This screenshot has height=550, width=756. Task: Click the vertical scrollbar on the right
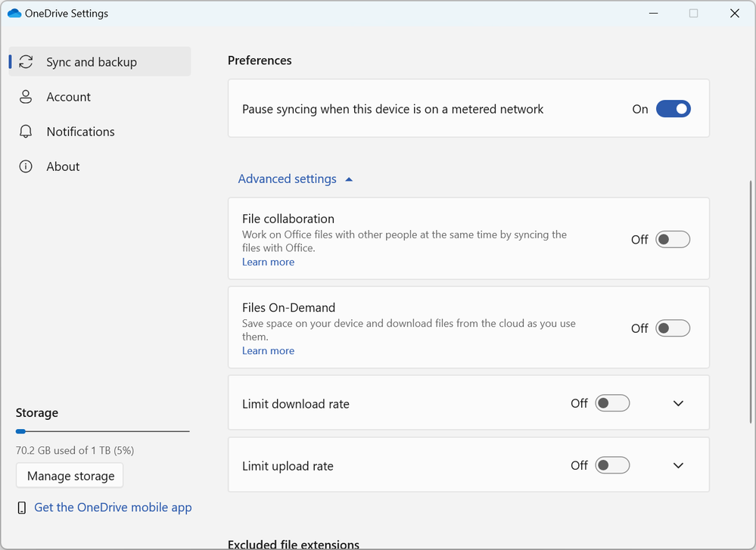[x=750, y=302]
